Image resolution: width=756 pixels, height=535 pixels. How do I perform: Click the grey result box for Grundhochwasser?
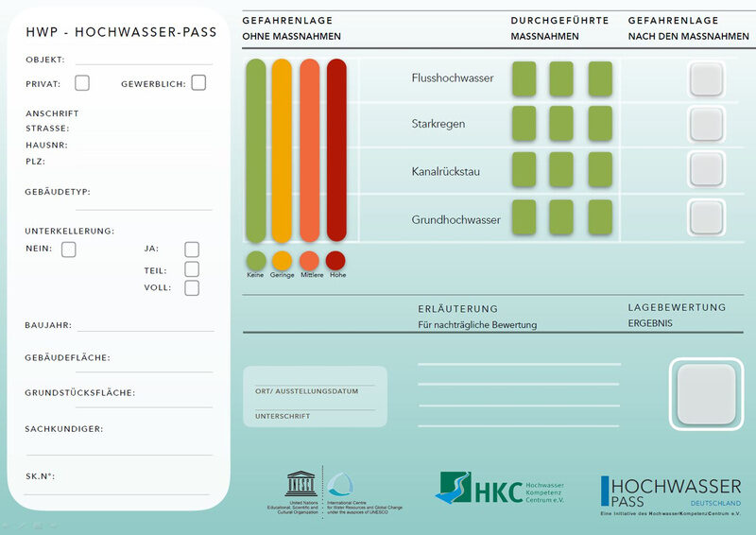coord(706,217)
